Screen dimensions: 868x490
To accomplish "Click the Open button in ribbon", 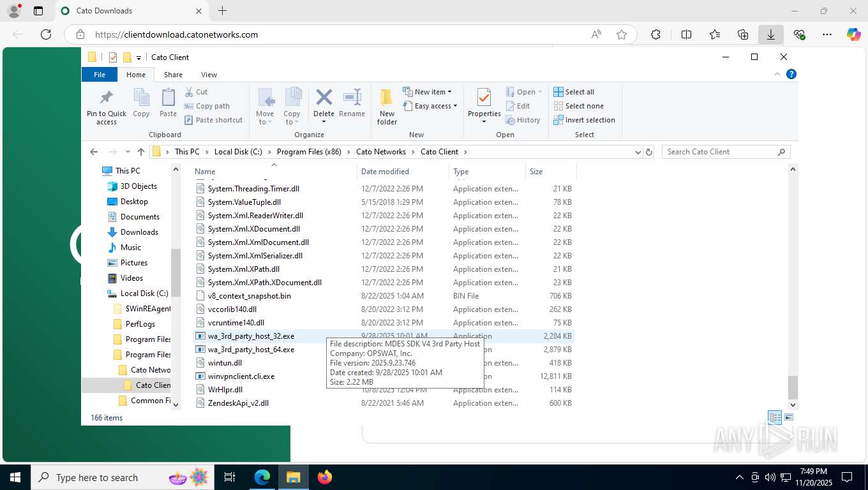I will click(x=523, y=92).
